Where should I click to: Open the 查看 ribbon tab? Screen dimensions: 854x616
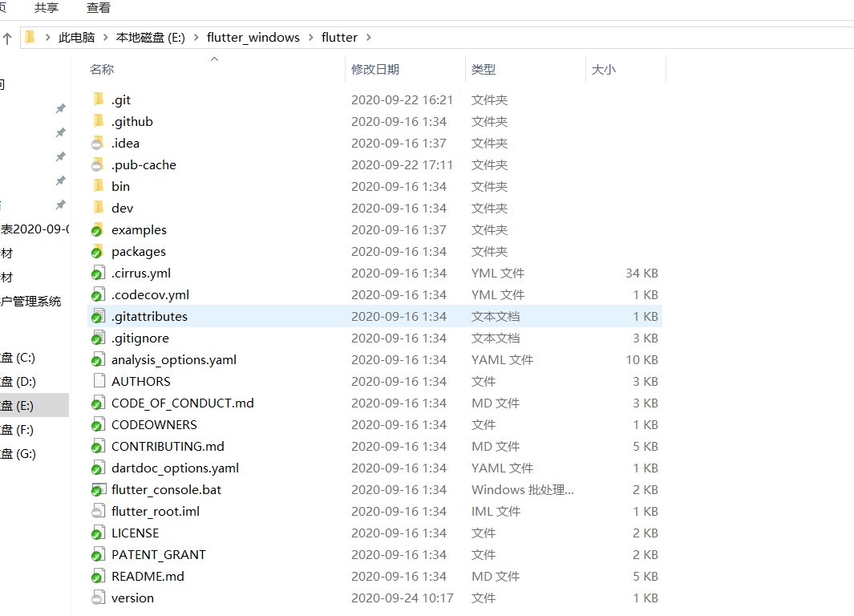click(99, 8)
